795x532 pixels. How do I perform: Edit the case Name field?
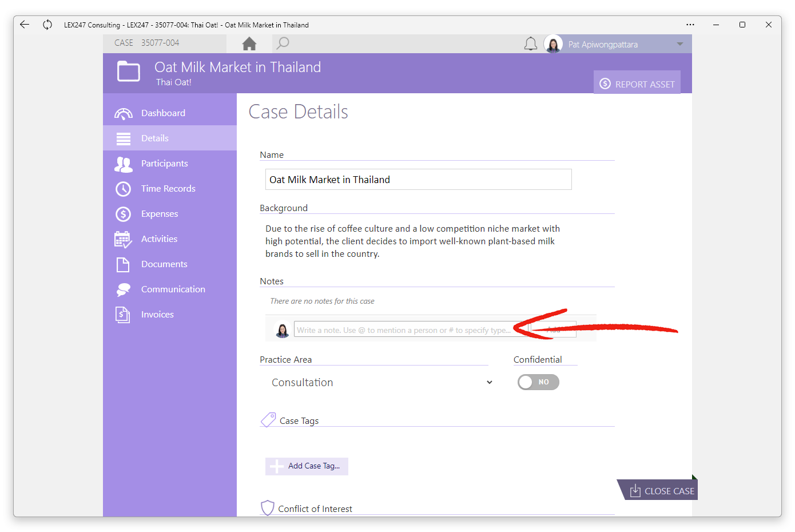tap(419, 180)
